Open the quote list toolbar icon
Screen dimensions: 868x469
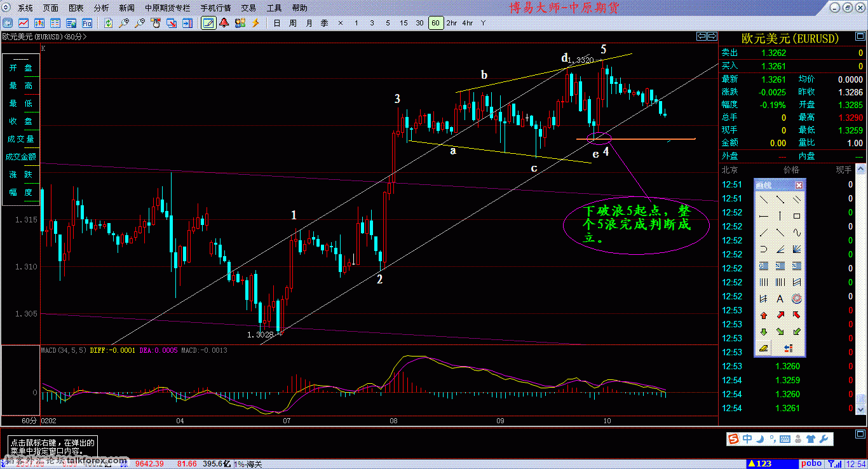coord(55,23)
